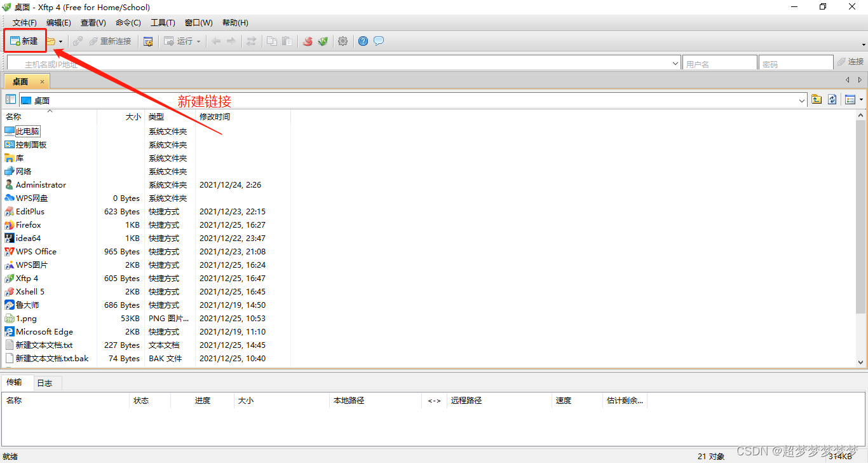Click the speech bubble feedback icon
Screen dimensions: 868x463
point(379,41)
